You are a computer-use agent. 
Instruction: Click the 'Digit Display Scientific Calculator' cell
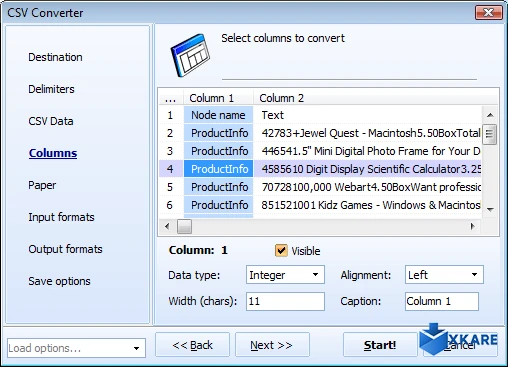[367, 169]
